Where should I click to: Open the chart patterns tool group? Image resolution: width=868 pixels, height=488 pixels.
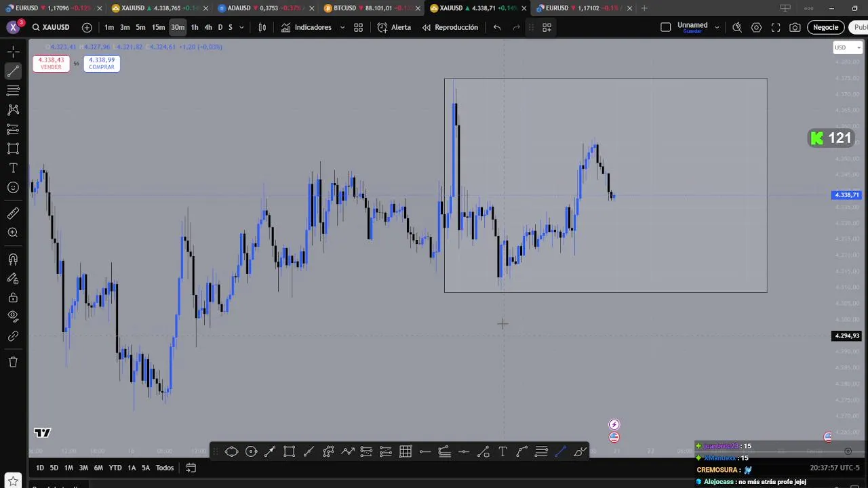pos(13,109)
